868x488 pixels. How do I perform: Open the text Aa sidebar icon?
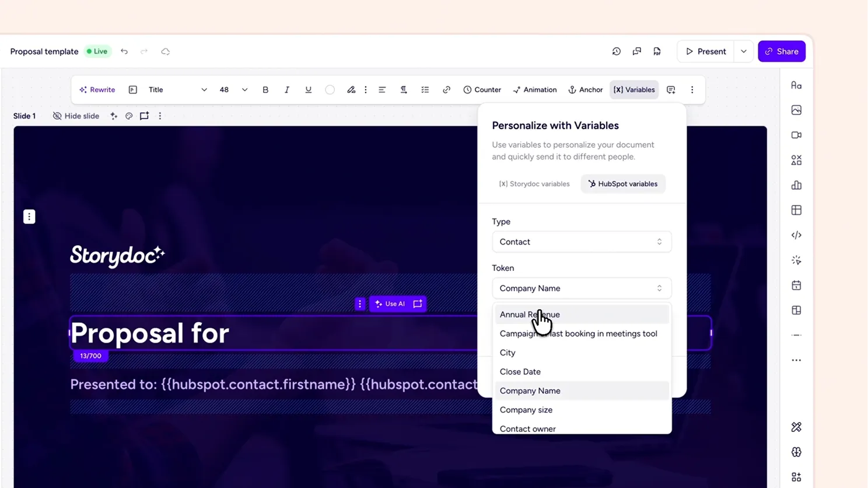tap(796, 85)
